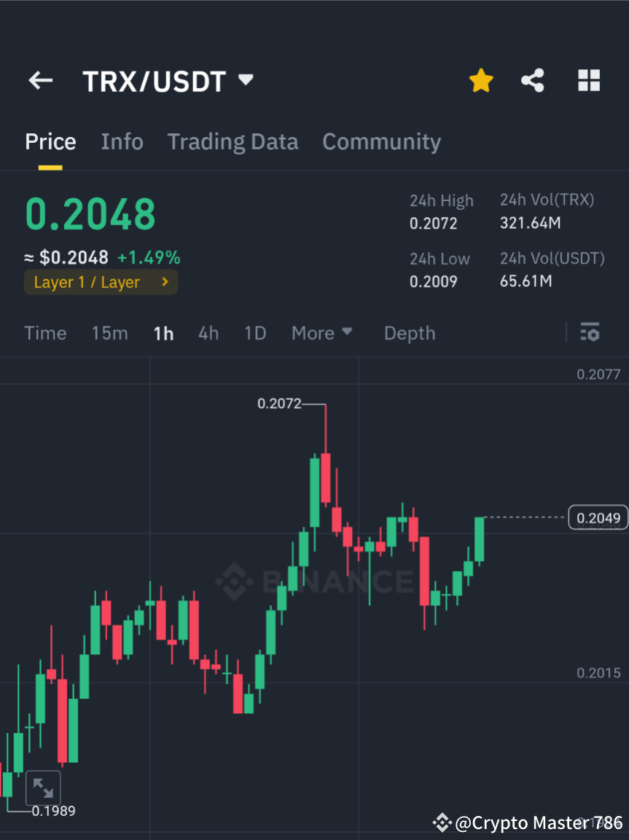The width and height of the screenshot is (629, 840).
Task: Expand chart to fullscreen with corner icon
Action: click(43, 788)
